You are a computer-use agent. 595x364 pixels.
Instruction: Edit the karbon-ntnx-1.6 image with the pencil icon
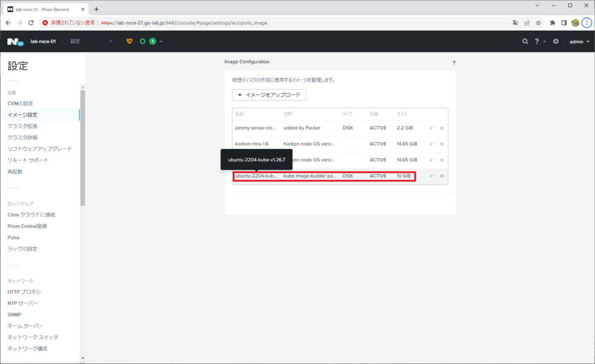pos(431,144)
